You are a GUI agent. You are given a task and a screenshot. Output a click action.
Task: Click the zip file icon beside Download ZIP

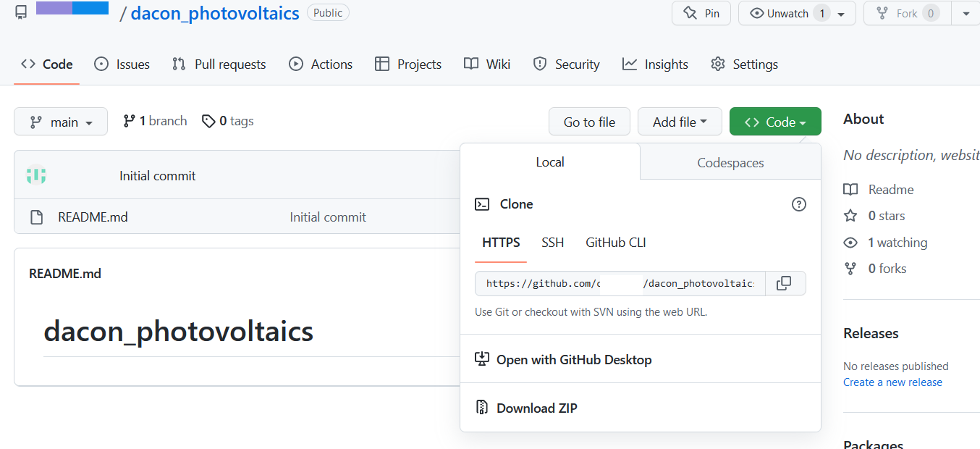(482, 408)
